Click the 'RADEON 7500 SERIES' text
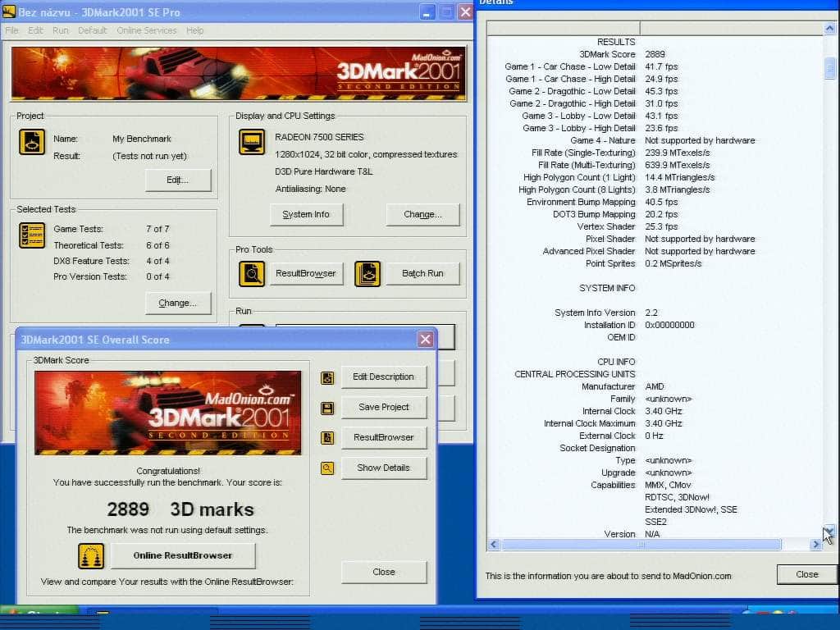Screen dimensions: 840x630 [x=319, y=137]
